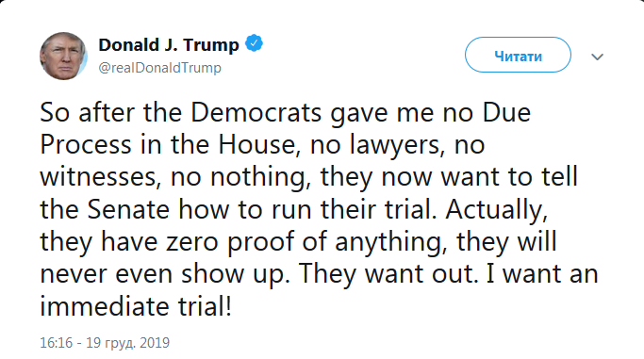
Task: Open the tweet options chevron menu
Action: click(597, 57)
